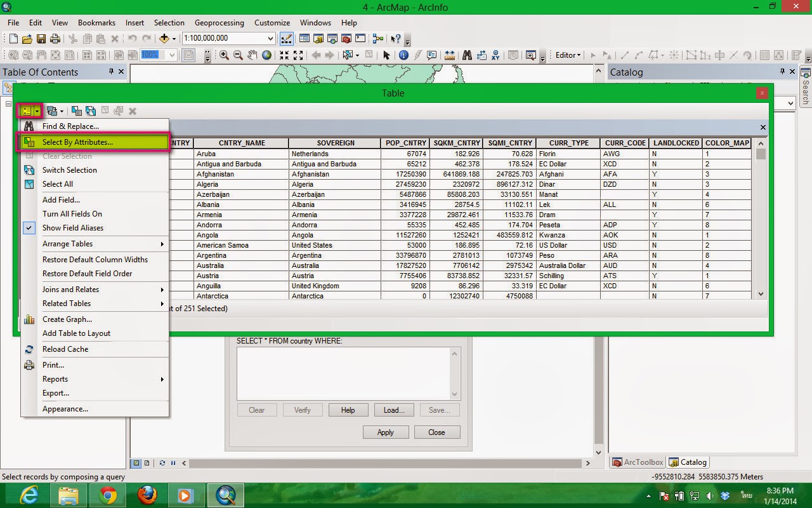
Task: Save the map with the floppy disk icon
Action: 41,39
